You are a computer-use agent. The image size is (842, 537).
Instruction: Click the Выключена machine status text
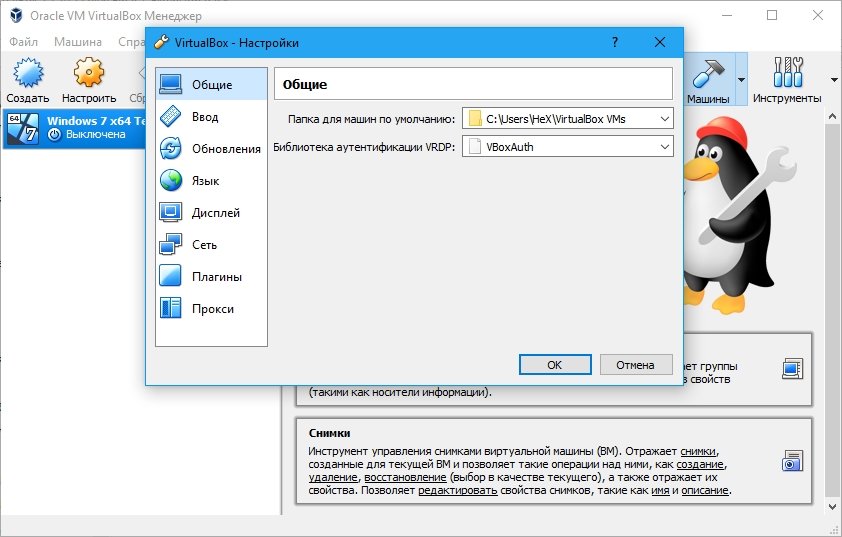(x=96, y=134)
